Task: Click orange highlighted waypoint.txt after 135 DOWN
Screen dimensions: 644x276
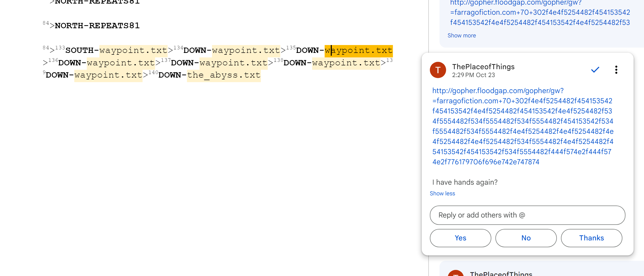Action: click(x=358, y=51)
